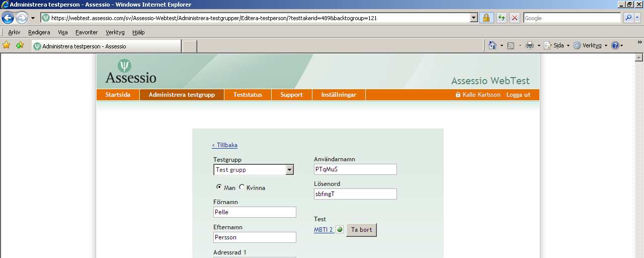This screenshot has height=258, width=644.
Task: Go forward with the browser Forward arrow
Action: (x=22, y=18)
